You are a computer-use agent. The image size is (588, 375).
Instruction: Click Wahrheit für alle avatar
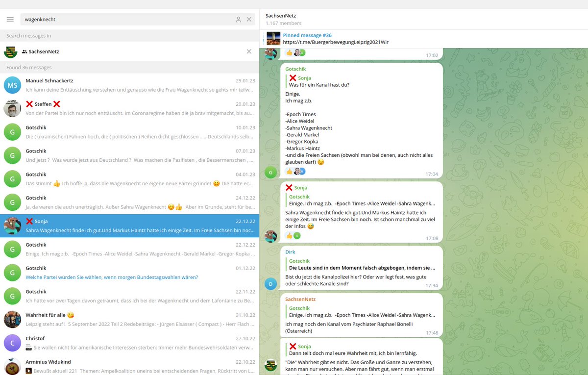click(12, 320)
